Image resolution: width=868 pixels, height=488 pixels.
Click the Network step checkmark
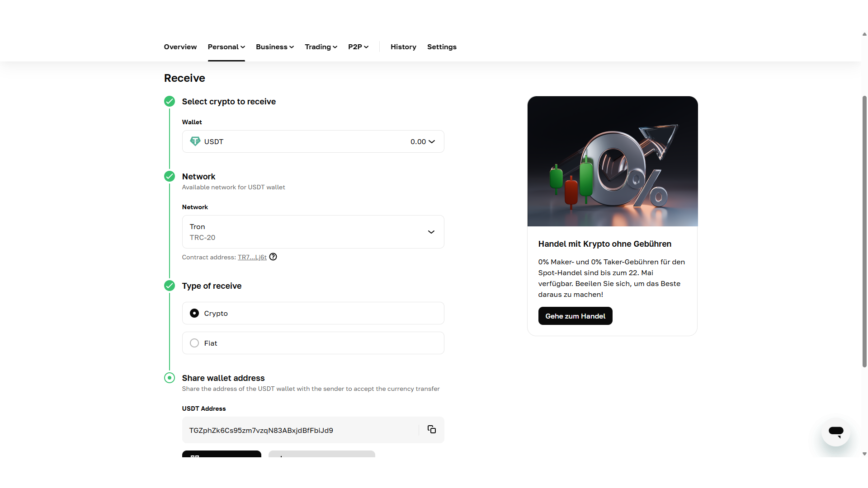coord(170,176)
